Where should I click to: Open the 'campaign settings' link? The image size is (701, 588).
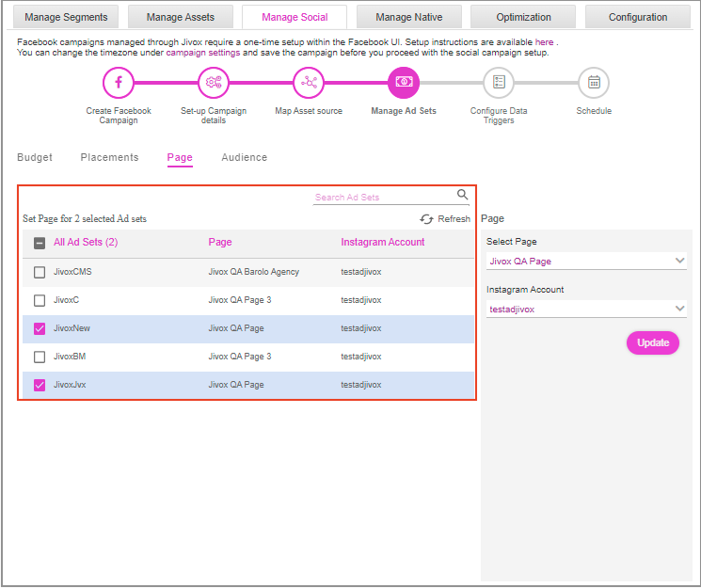[203, 53]
